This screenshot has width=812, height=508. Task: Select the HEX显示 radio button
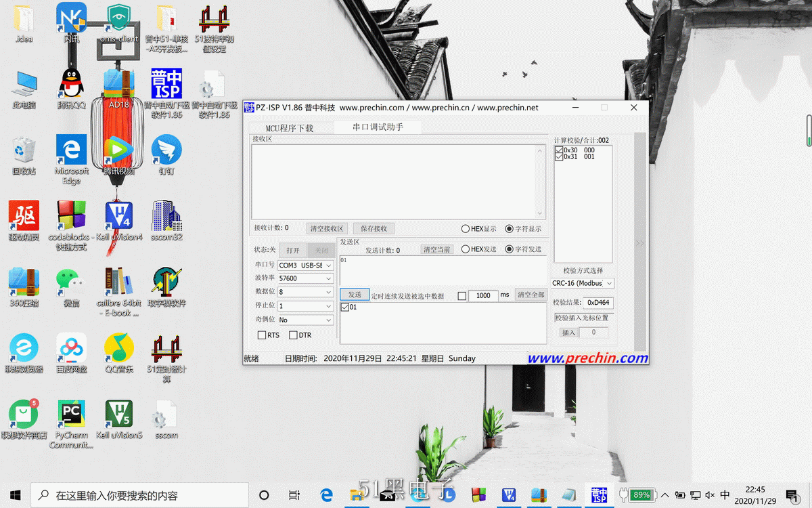(466, 229)
